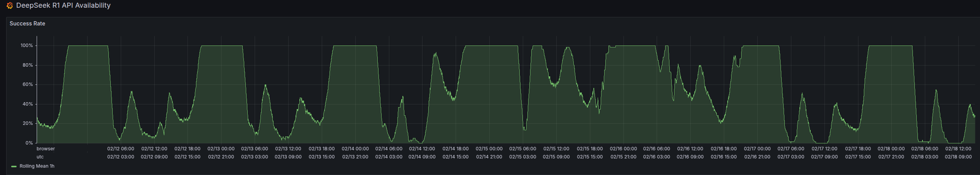Click the 02/13 12:00 browser time tick
980x175 pixels.
tap(288, 149)
